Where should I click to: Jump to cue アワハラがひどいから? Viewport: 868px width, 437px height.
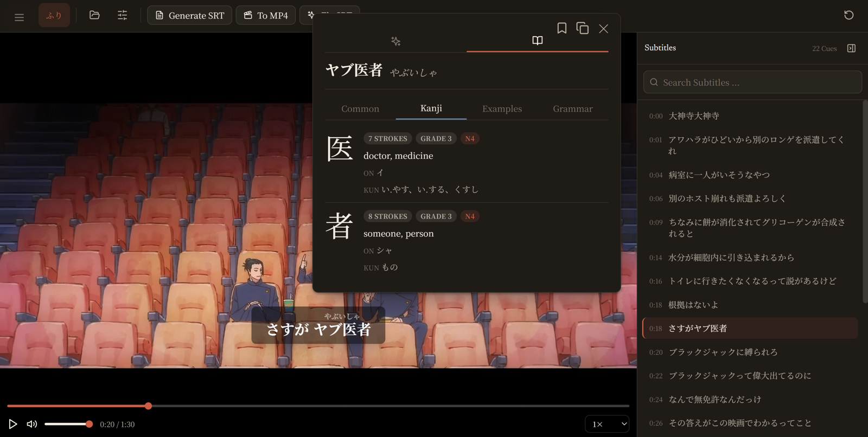(x=750, y=145)
